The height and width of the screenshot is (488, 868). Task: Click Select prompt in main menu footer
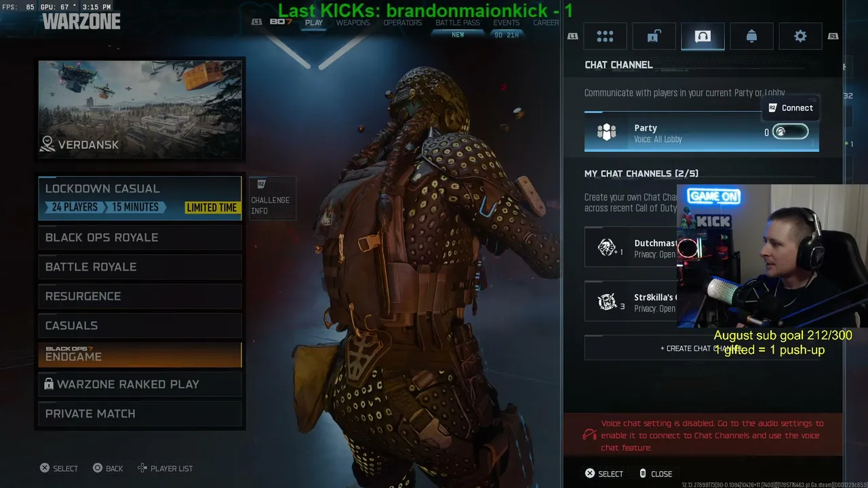[x=59, y=468]
